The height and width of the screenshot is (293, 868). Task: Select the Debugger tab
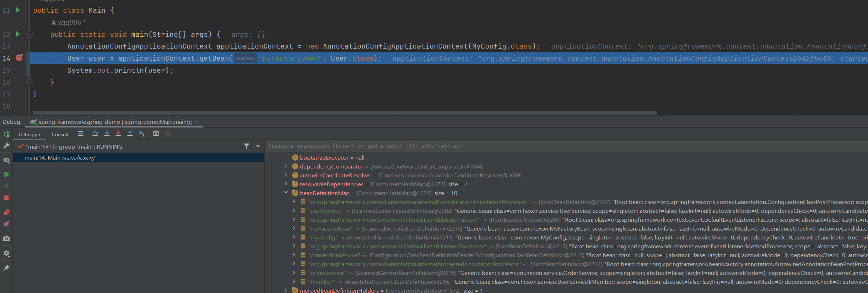30,134
